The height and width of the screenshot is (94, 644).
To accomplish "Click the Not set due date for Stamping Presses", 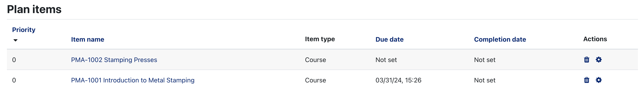I will pyautogui.click(x=386, y=60).
